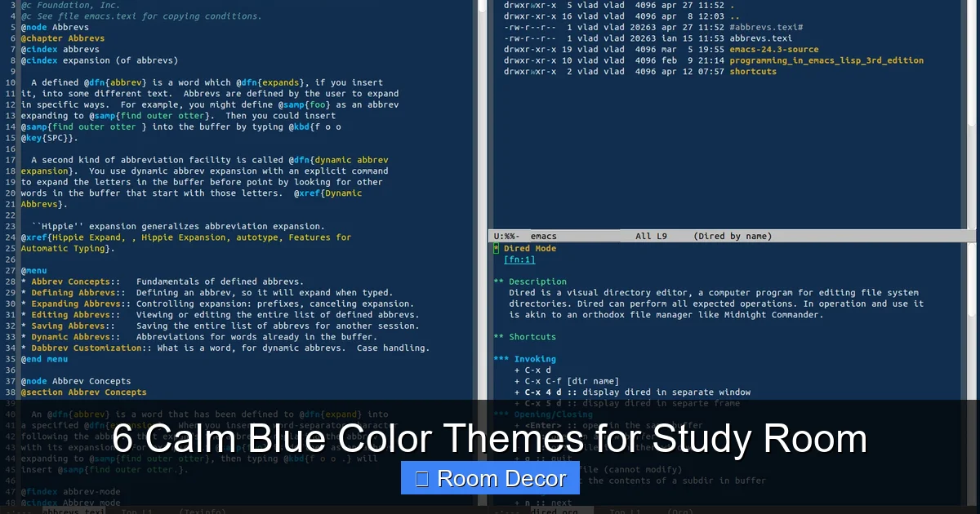
Task: Click the '@end menu' directive line
Action: click(44, 359)
